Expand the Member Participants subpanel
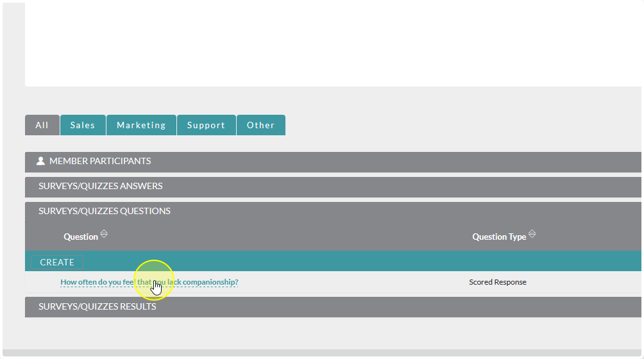The height and width of the screenshot is (359, 644). (x=100, y=162)
